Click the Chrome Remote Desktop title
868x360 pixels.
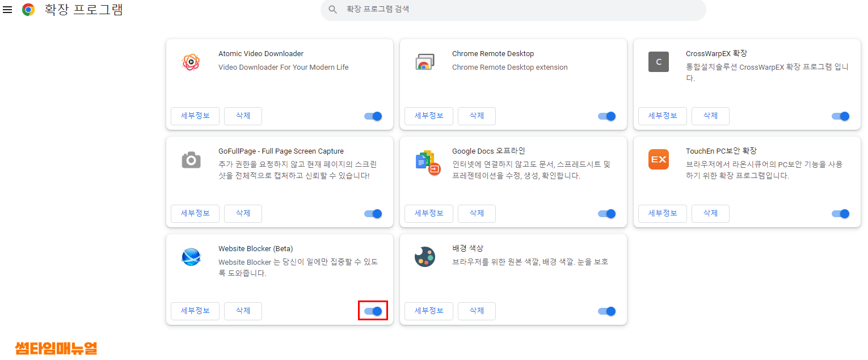pyautogui.click(x=493, y=54)
